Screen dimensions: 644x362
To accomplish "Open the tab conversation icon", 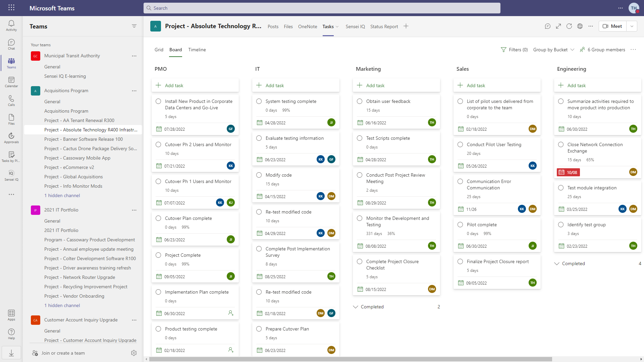I will coord(548,26).
